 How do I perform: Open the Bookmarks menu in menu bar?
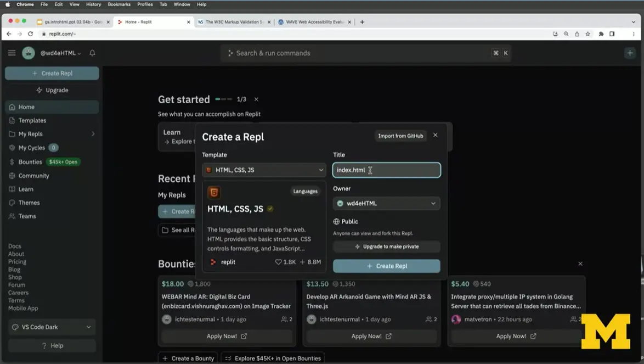(119, 4)
